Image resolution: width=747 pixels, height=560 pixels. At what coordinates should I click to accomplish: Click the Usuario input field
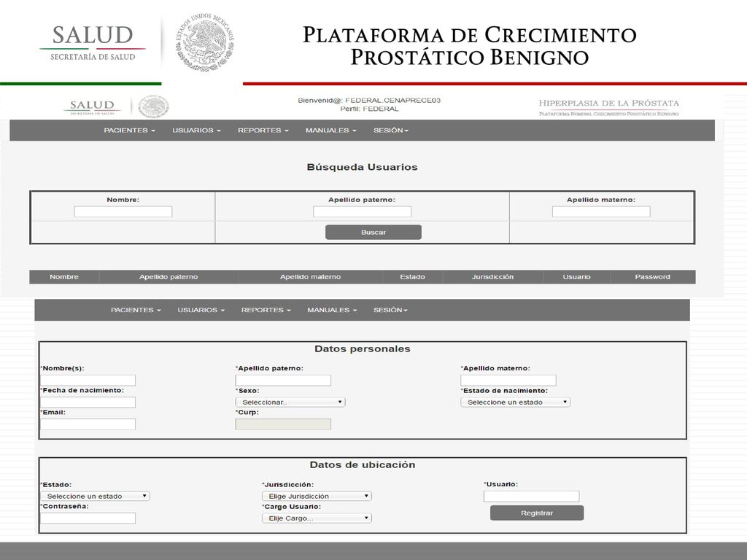click(x=532, y=496)
